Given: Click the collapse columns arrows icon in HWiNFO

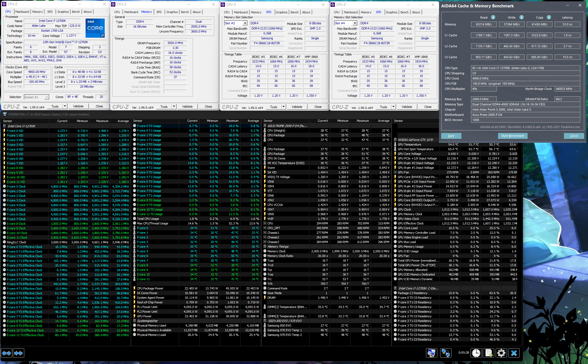Looking at the screenshot, I should pyautogui.click(x=18, y=353).
